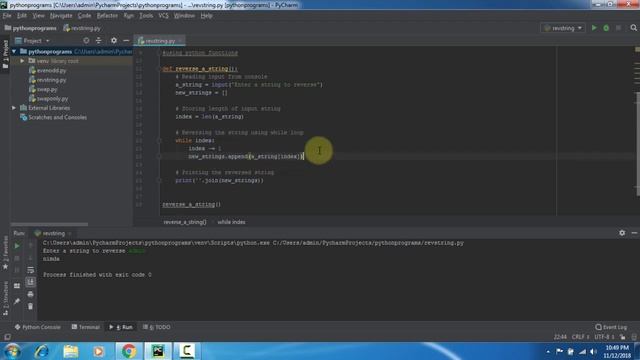Open the Refactor menu
This screenshot has height=360, width=640.
tap(107, 16)
